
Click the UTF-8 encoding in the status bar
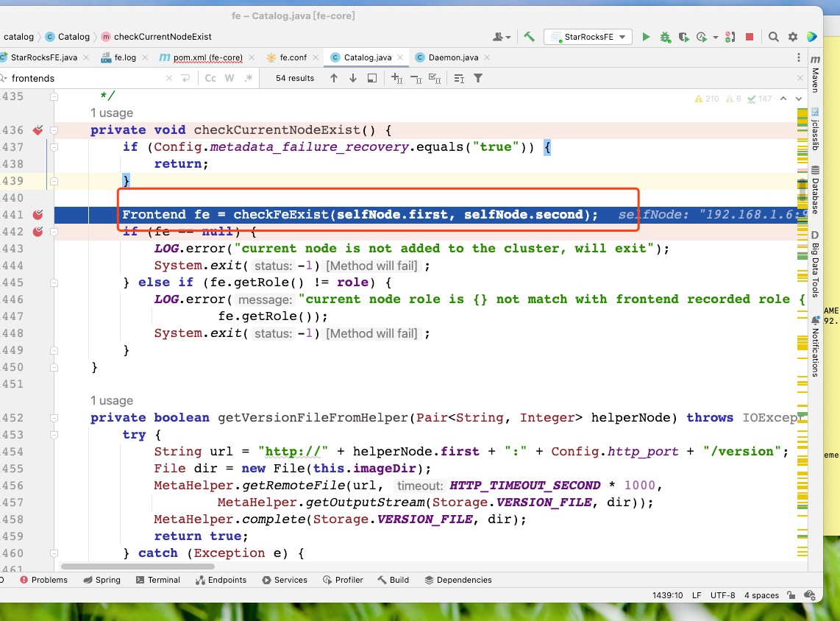[722, 595]
